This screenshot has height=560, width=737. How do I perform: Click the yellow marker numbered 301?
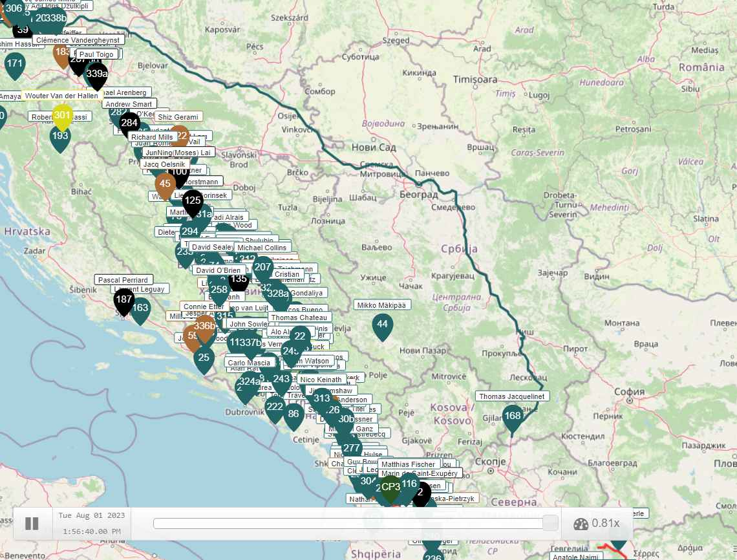pyautogui.click(x=62, y=116)
